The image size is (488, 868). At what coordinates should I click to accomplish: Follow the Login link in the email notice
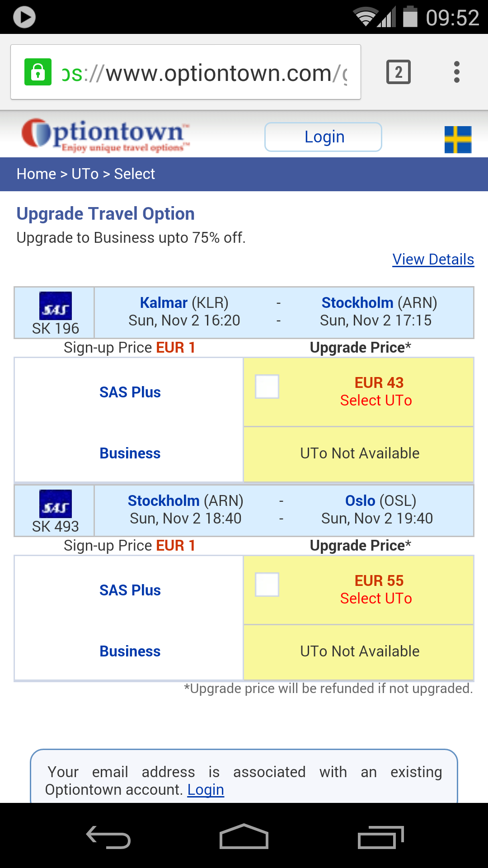click(x=206, y=790)
